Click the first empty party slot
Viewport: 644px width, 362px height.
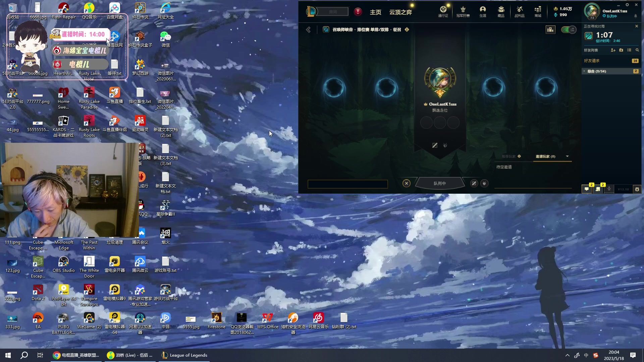334,87
